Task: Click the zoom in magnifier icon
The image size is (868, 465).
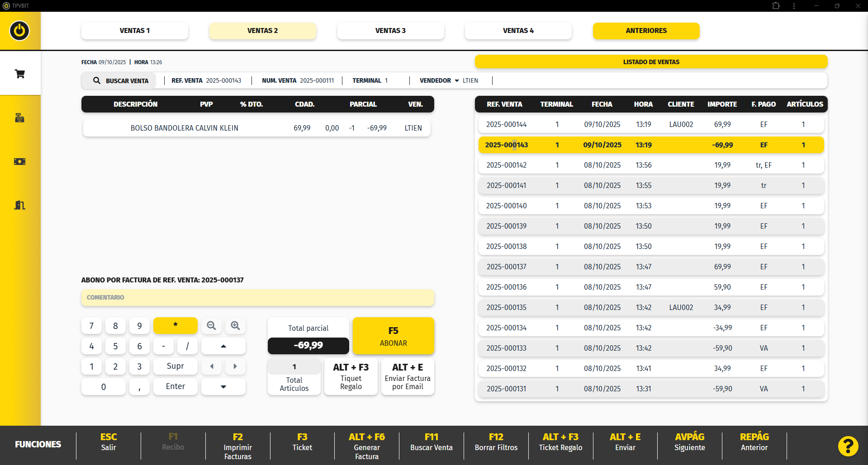Action: (235, 326)
